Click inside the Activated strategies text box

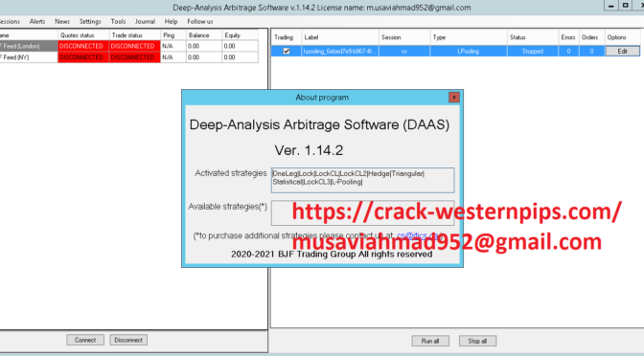362,180
